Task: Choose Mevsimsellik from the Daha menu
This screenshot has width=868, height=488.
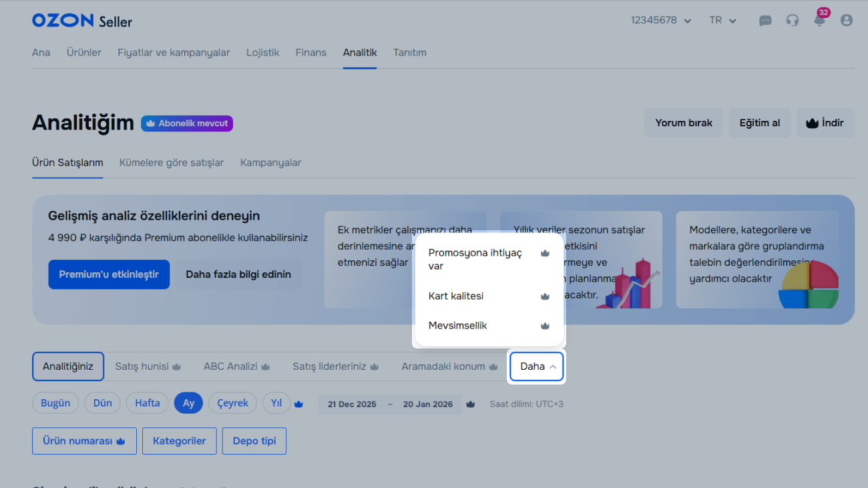Action: 458,326
